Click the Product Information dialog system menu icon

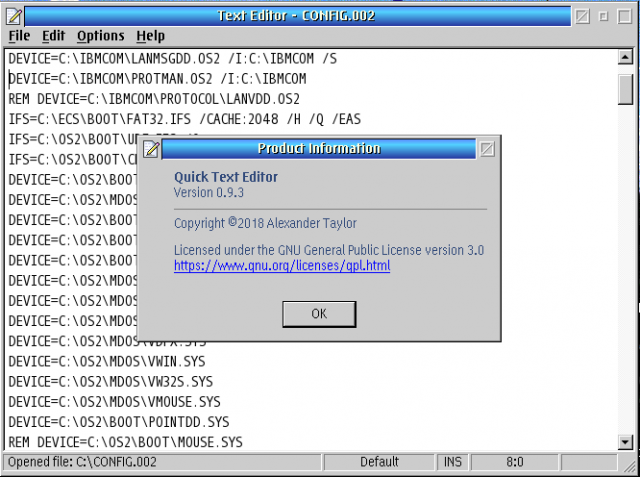(x=152, y=149)
